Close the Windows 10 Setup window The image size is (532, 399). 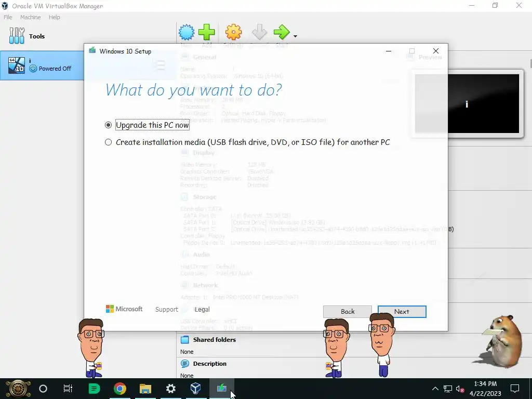pyautogui.click(x=436, y=51)
